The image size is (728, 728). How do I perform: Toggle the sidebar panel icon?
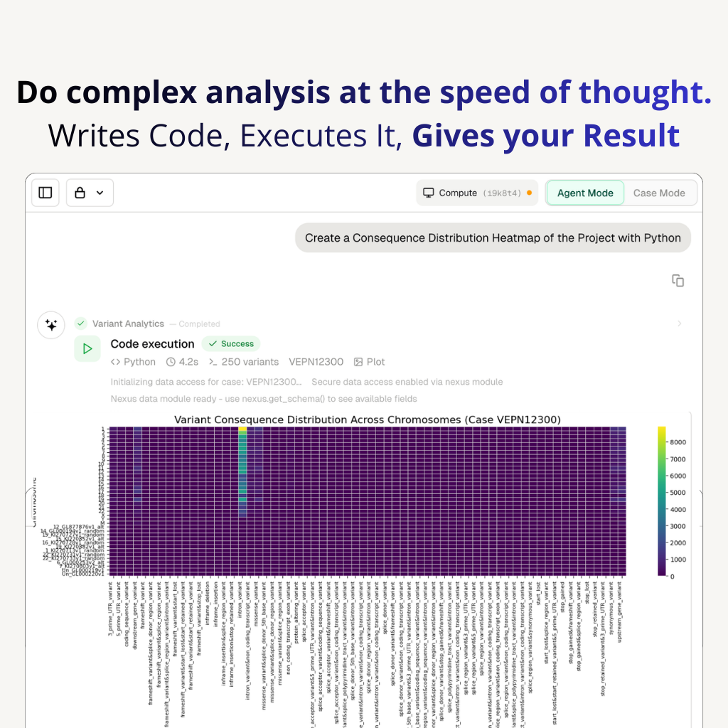(x=45, y=193)
